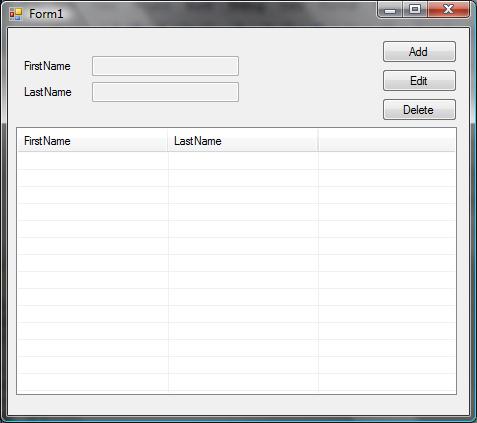Click the Add button
Viewport: 477px width, 423px height.
[x=419, y=52]
